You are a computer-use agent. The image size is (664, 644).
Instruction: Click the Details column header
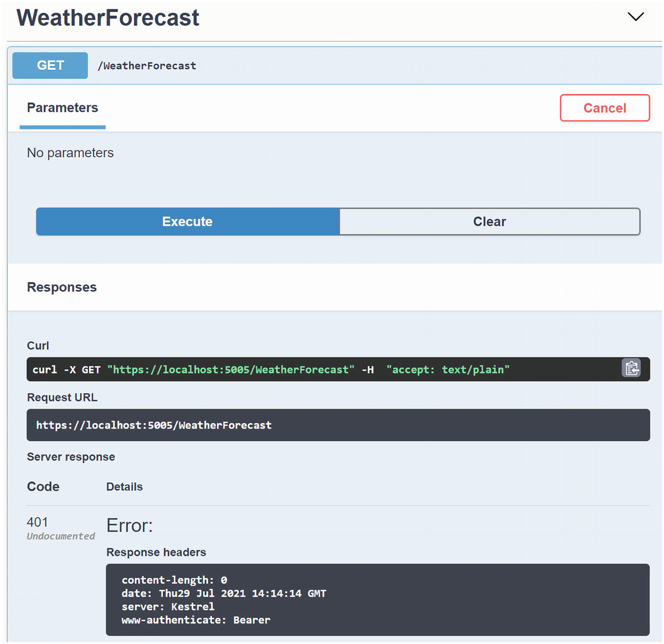[124, 487]
